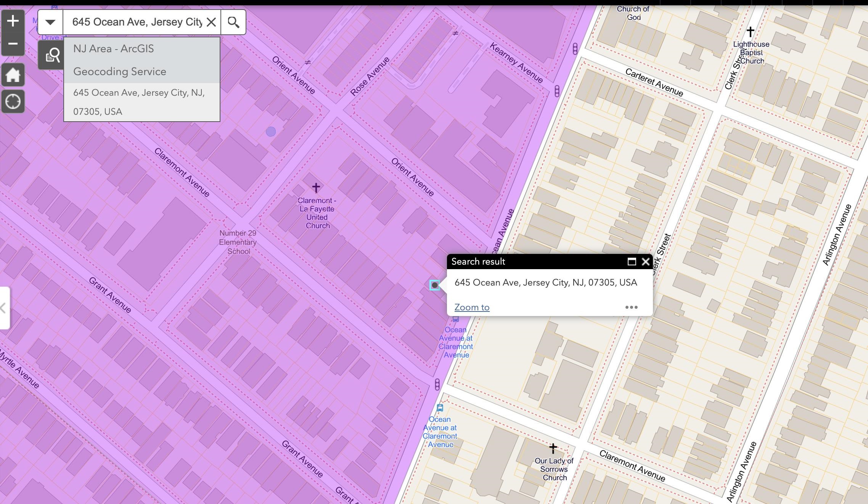Click the Church of God label
This screenshot has height=504, width=868.
633,13
